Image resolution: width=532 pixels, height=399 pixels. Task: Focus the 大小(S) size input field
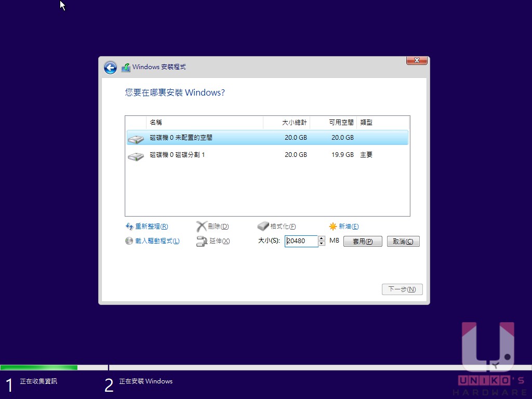(301, 241)
